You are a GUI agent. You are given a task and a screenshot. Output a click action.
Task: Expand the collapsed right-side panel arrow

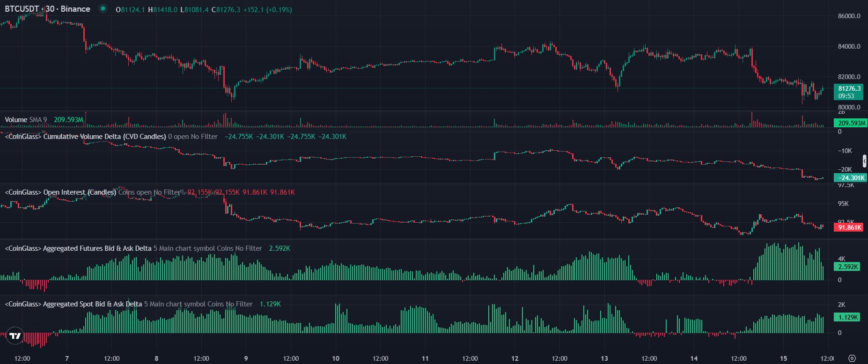864,161
